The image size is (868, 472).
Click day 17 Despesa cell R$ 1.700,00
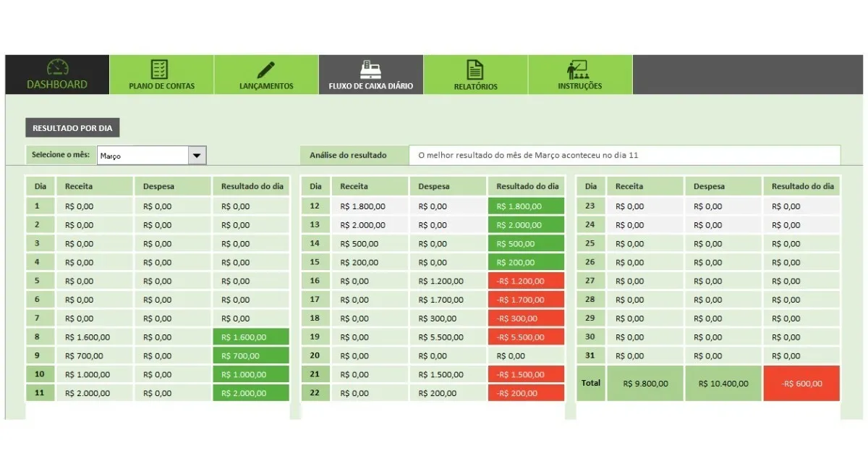448,300
